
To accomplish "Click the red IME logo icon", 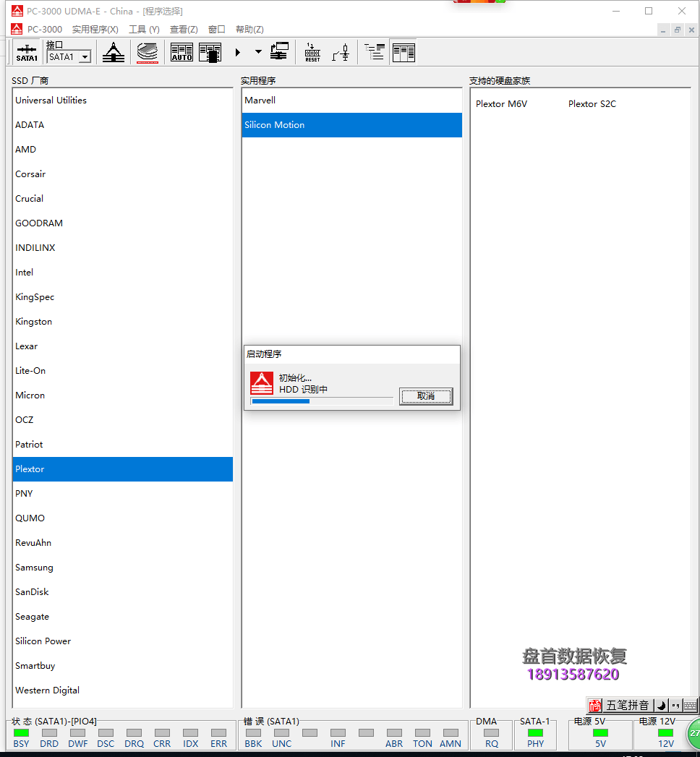I will tap(594, 706).
